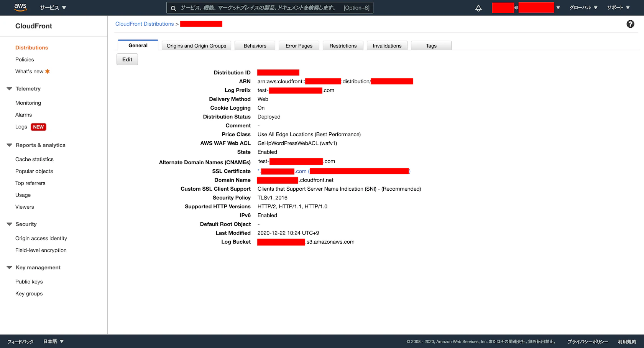Switch to the Behaviors tab
Viewport: 644px width, 348px height.
pyautogui.click(x=255, y=45)
